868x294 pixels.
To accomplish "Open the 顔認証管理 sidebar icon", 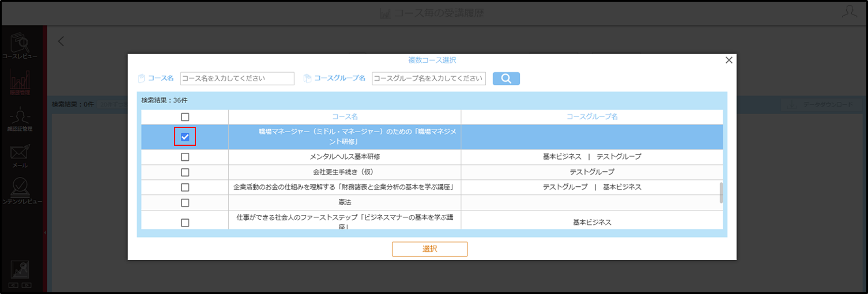I will (x=20, y=119).
